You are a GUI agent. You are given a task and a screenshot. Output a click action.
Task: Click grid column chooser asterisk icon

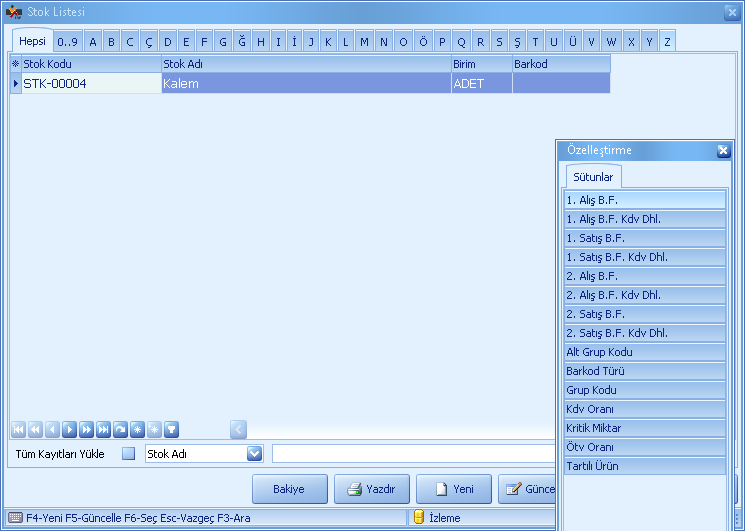coord(15,64)
